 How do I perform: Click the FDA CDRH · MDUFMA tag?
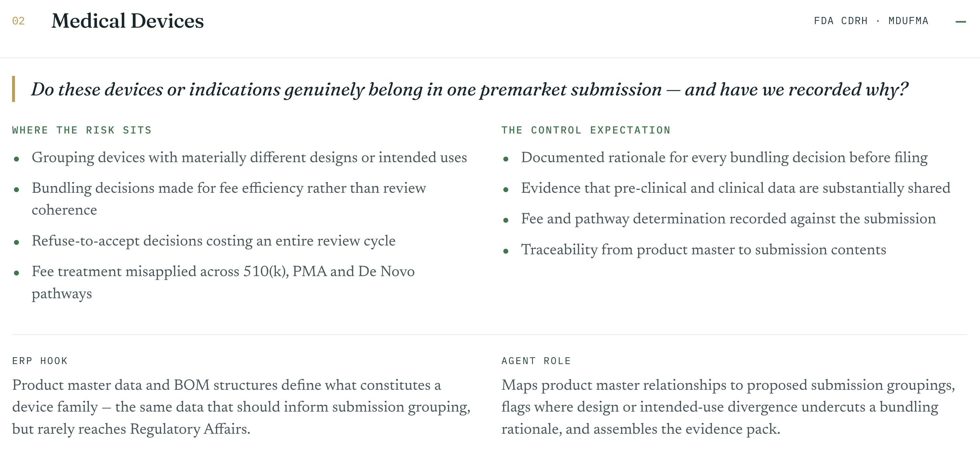(x=871, y=21)
